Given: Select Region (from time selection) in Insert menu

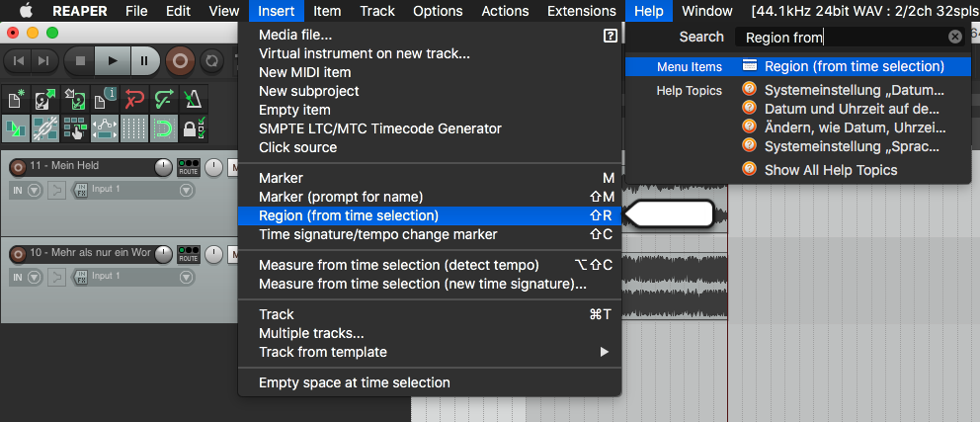Looking at the screenshot, I should point(348,214).
